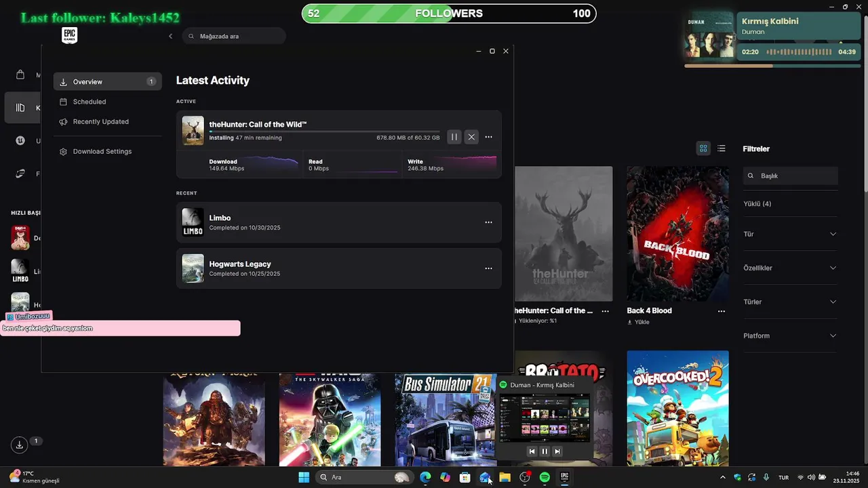Open the Spotify window preview thumbnail
This screenshot has width=868, height=488.
point(545,418)
